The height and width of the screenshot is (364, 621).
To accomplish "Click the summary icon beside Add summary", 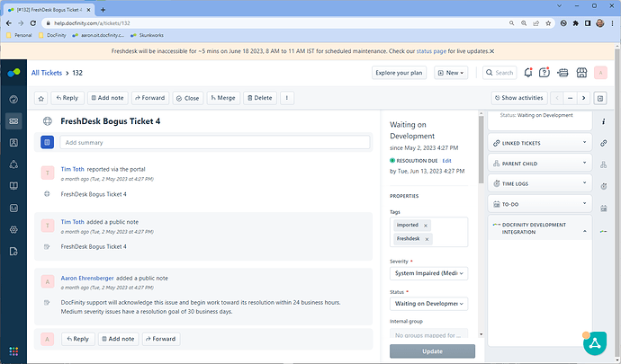I will (x=47, y=142).
